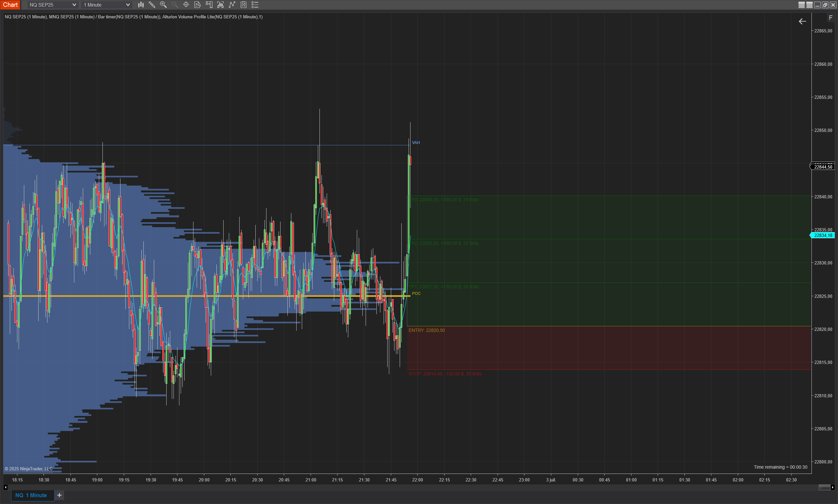The image size is (838, 504).
Task: Open the strategies line-node icon
Action: [x=232, y=5]
